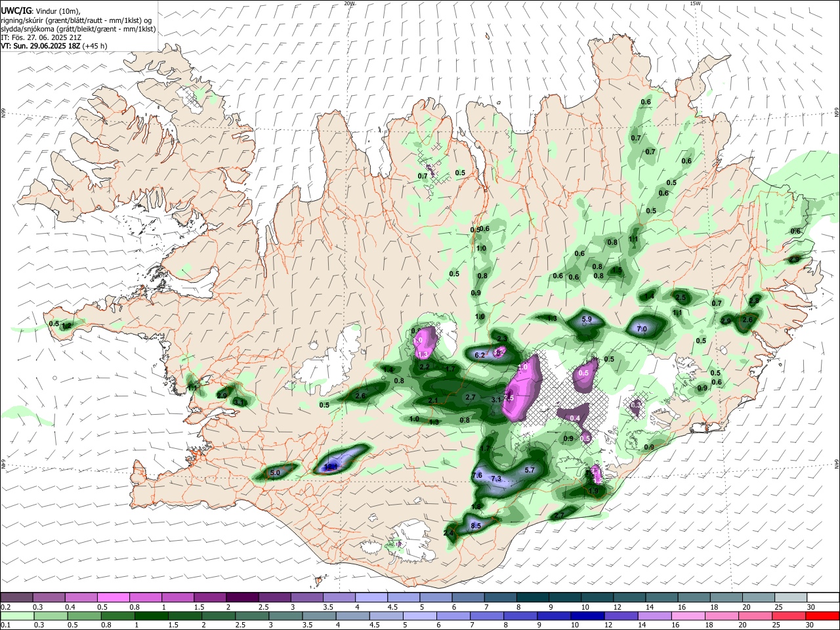Image resolution: width=840 pixels, height=630 pixels.
Task: Click the 'UWC/IG: Vindur (10m)' title text
Action: (40, 11)
